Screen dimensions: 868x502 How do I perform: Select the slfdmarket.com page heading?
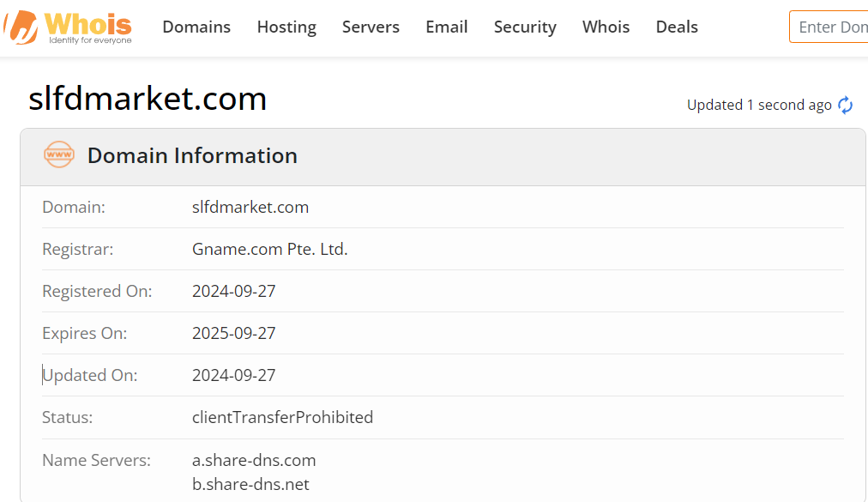click(x=148, y=99)
